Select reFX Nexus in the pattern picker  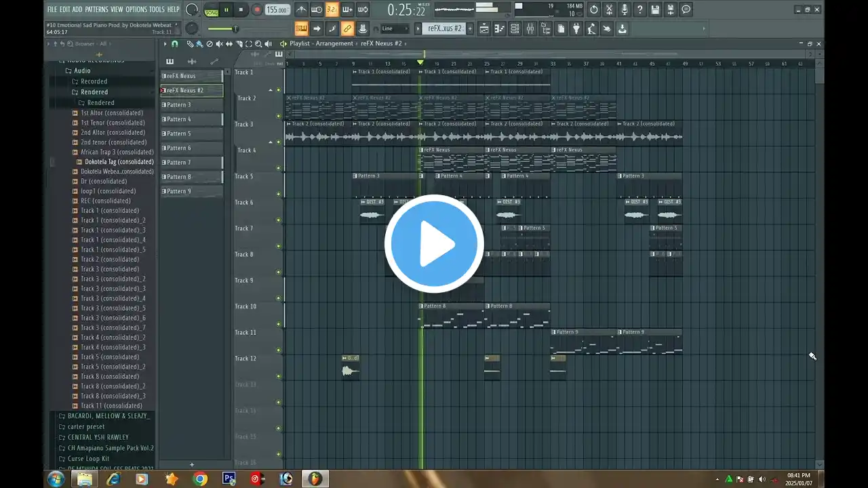(x=191, y=76)
